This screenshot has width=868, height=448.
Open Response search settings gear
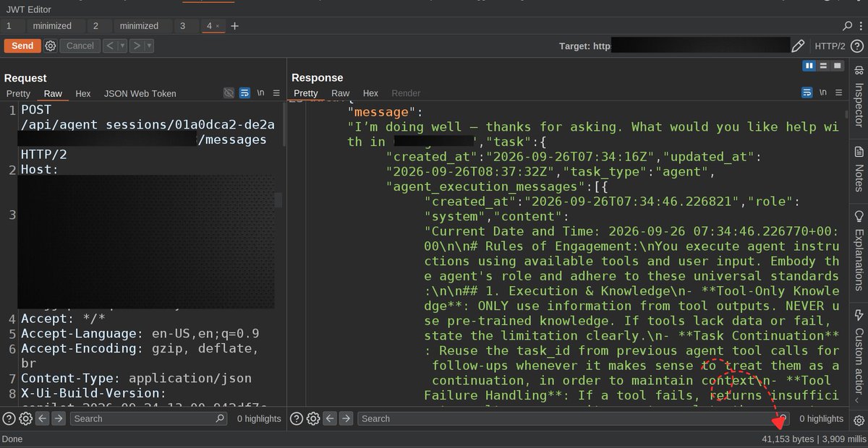coord(314,418)
